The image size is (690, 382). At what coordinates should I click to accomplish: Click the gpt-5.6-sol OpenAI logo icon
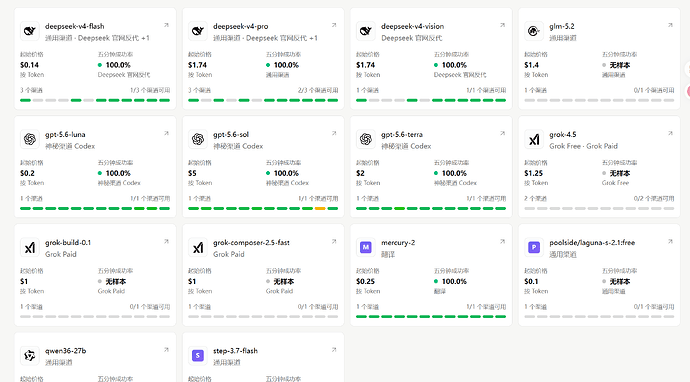[198, 140]
